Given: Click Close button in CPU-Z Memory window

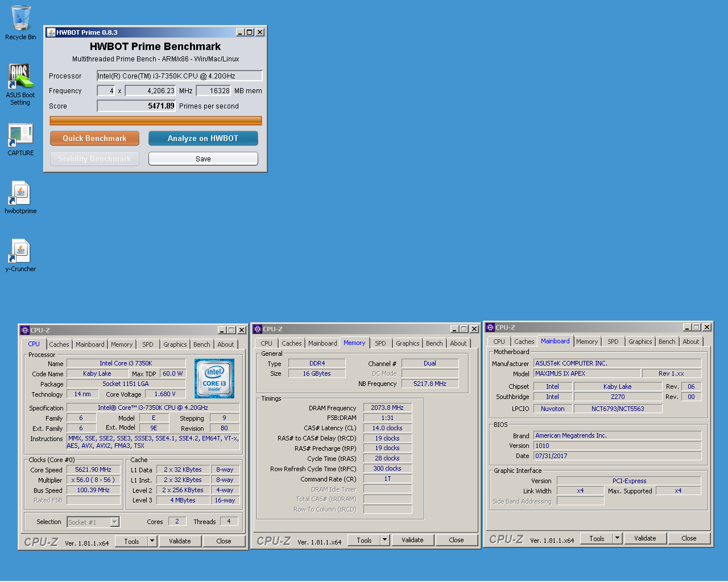Looking at the screenshot, I should pos(456,540).
